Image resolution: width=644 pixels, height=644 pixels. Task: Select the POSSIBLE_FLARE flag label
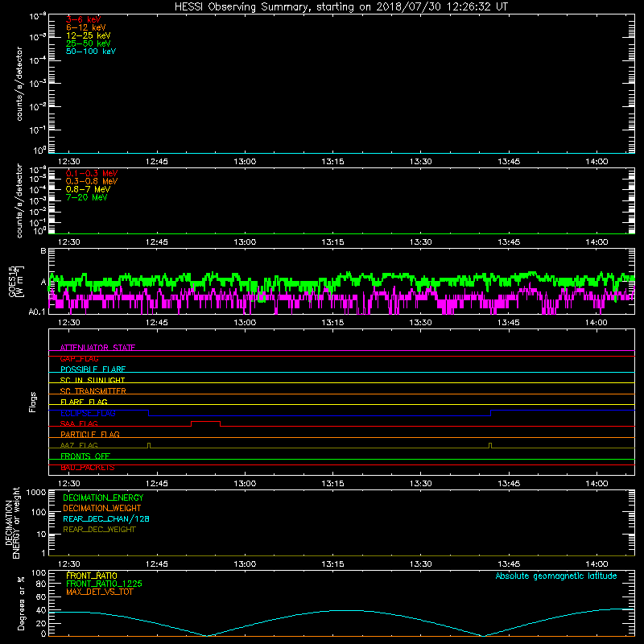point(93,369)
